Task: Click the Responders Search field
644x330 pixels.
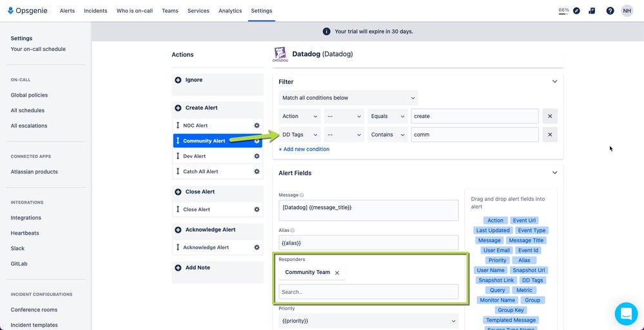Action: (x=368, y=292)
